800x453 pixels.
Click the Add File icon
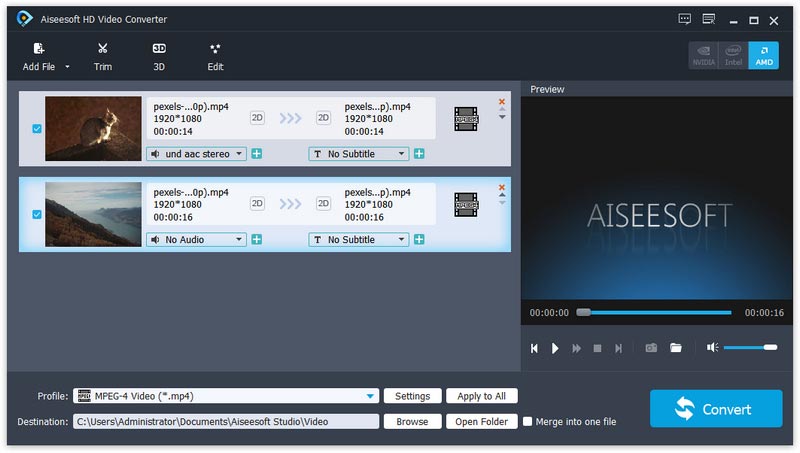click(39, 48)
